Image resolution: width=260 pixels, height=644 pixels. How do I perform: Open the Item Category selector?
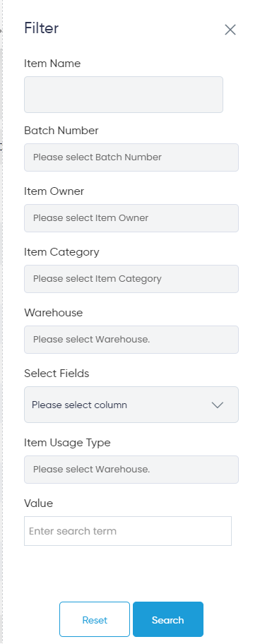[131, 279]
